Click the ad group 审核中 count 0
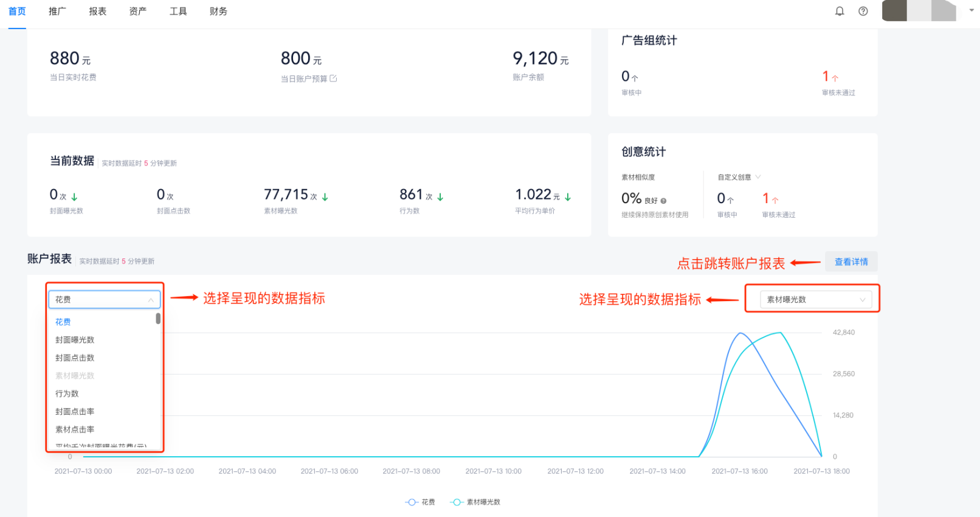 click(x=626, y=76)
